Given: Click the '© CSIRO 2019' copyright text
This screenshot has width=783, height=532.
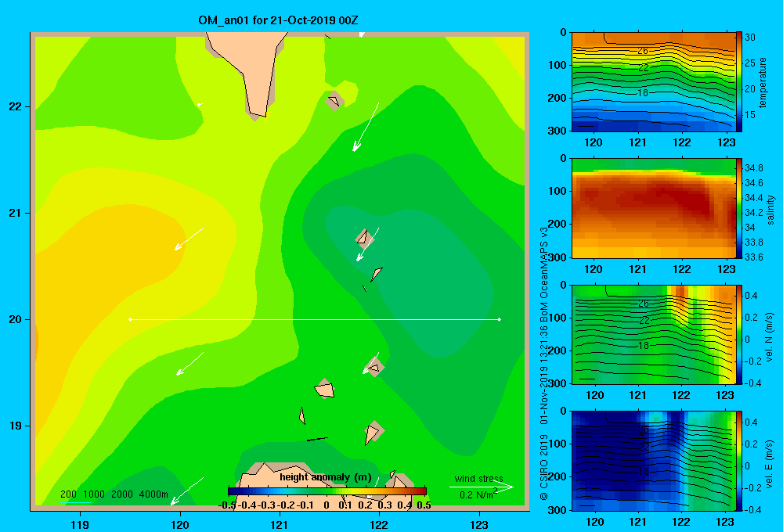Looking at the screenshot, I should [x=544, y=467].
